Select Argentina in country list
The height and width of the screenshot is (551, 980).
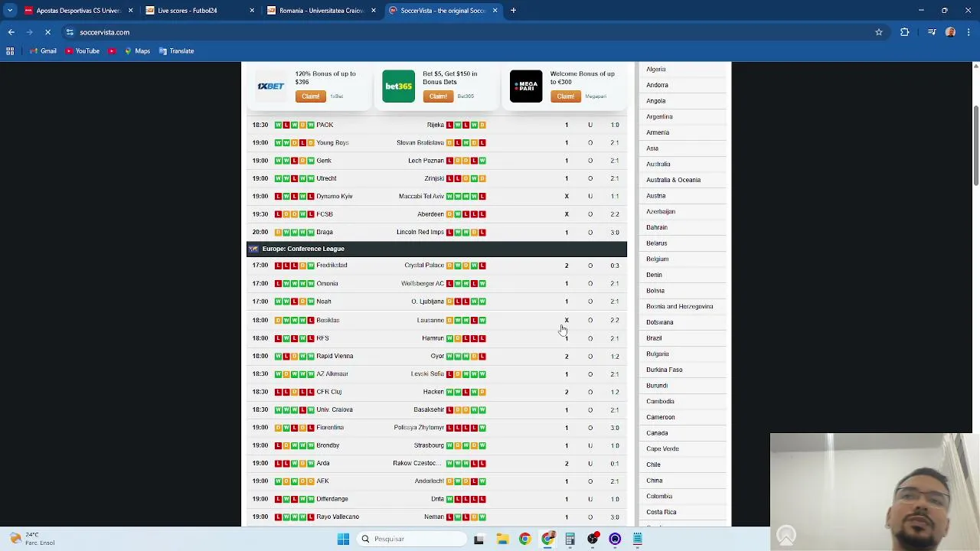(659, 117)
